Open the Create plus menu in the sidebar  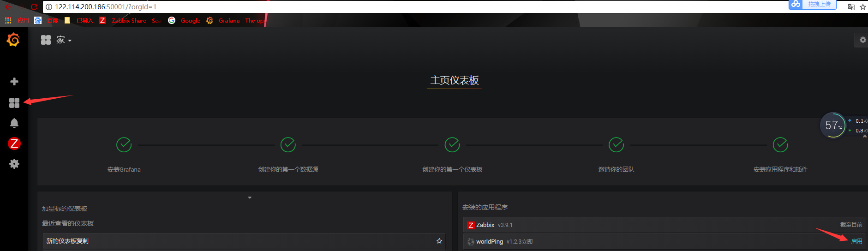click(14, 82)
